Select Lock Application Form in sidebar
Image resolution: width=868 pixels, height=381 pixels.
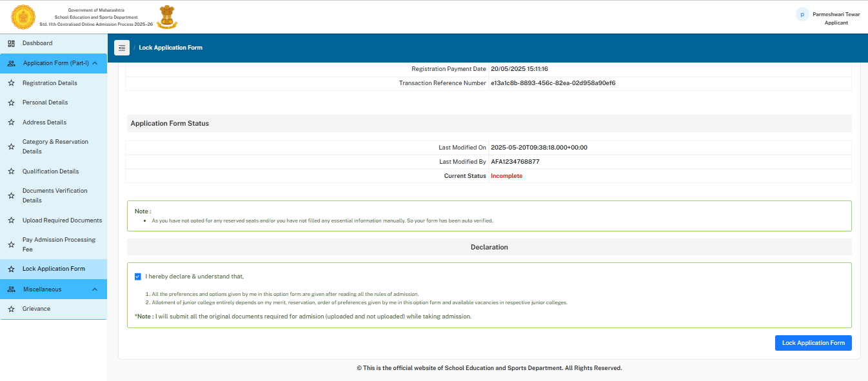[54, 269]
